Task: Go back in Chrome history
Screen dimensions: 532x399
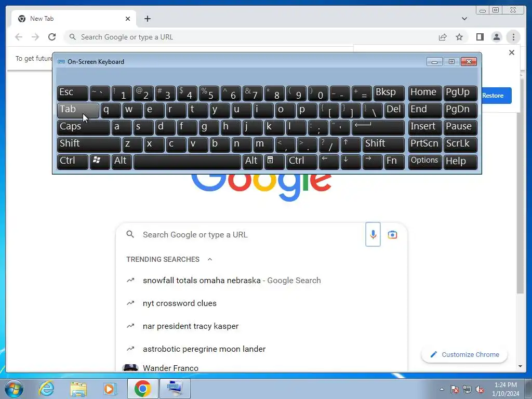Action: [19, 37]
